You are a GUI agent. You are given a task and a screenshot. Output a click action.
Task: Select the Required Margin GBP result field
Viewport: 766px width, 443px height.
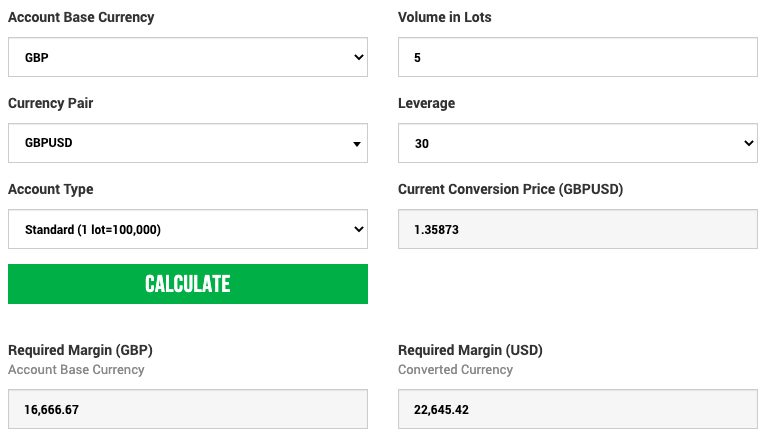click(187, 409)
